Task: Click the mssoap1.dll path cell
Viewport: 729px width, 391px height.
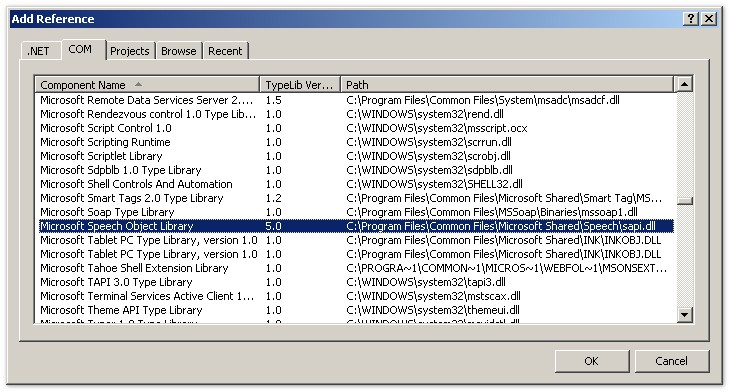Action: tap(492, 212)
